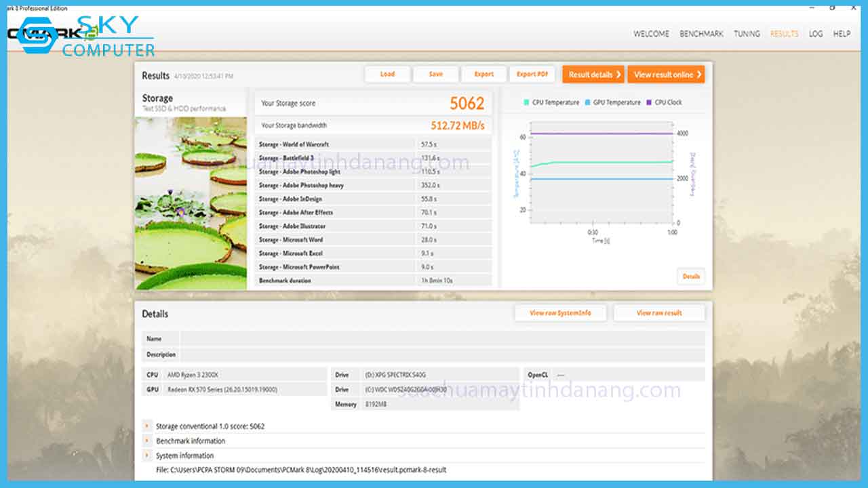Click the water lilies Storage thumbnail
The width and height of the screenshot is (868, 488).
click(191, 203)
